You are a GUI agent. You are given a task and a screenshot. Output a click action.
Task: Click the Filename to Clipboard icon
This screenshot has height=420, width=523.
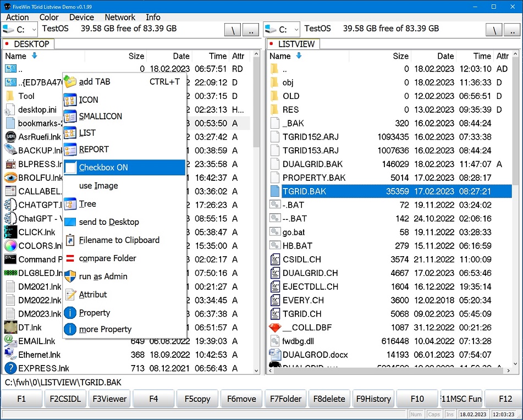tap(70, 240)
